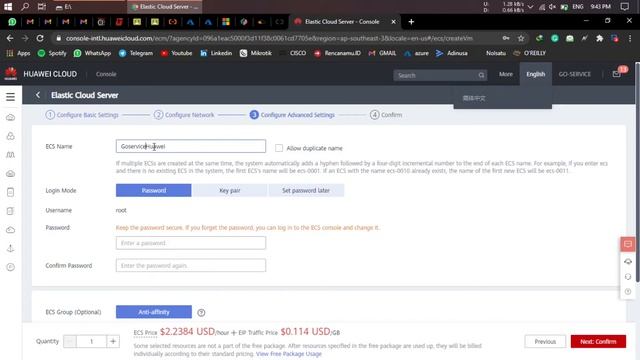Select Key pair login mode
Viewport: 640px width, 360px height.
[230, 190]
